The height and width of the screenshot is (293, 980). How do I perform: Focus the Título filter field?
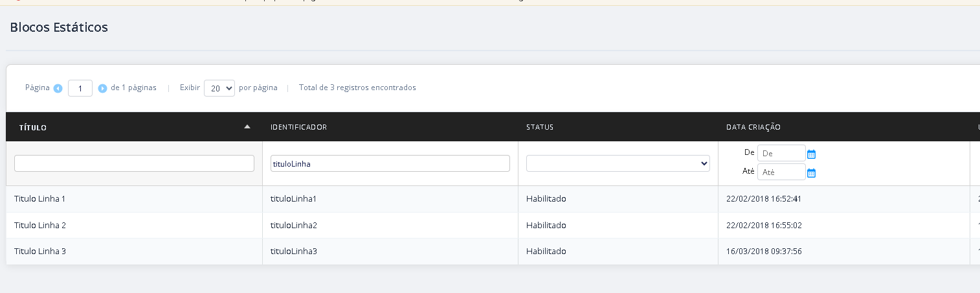click(134, 163)
